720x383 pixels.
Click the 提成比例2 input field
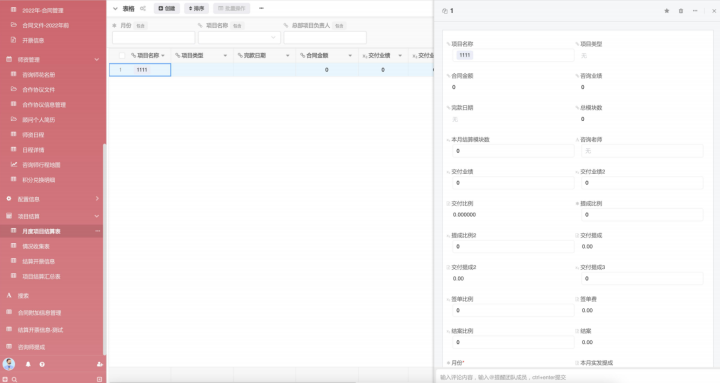tap(513, 247)
